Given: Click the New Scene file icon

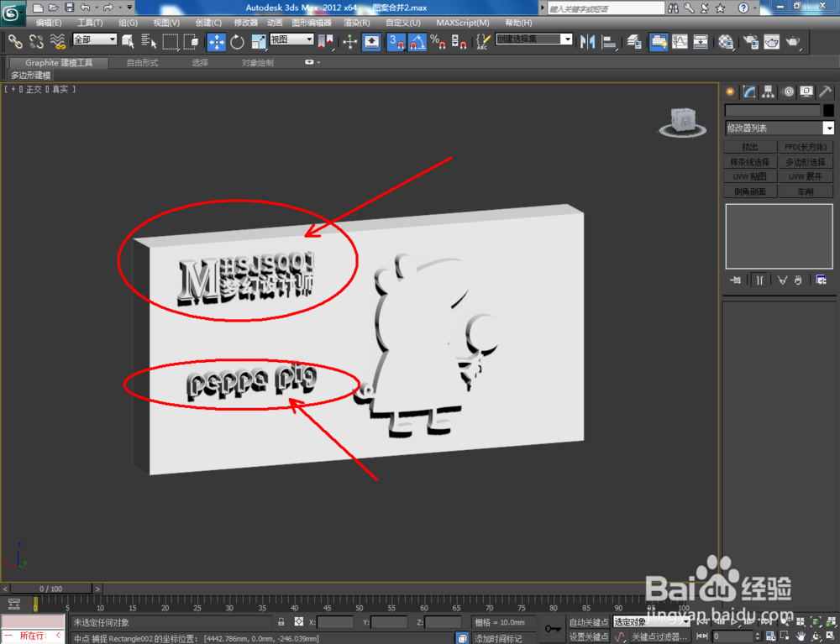Looking at the screenshot, I should tap(38, 8).
